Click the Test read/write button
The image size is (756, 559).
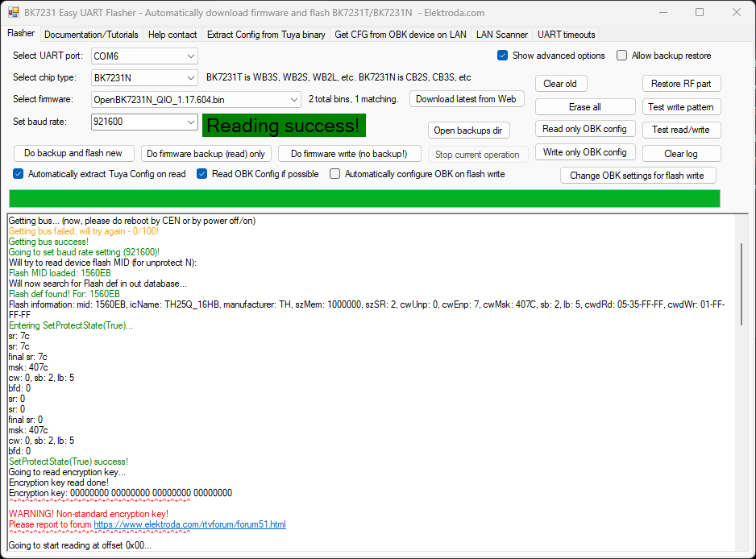click(x=681, y=130)
